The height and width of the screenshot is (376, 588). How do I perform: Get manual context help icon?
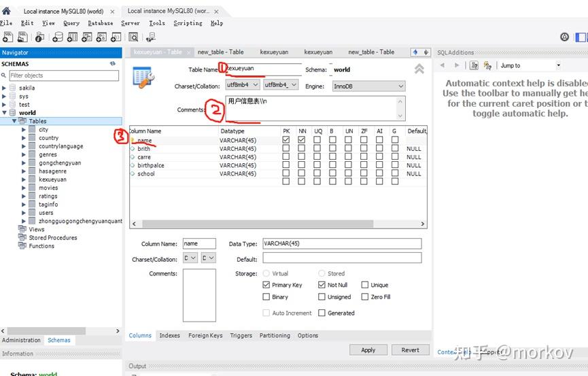tap(487, 65)
